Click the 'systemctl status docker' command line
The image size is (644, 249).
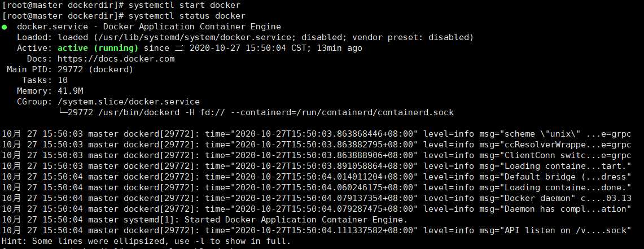click(x=124, y=16)
